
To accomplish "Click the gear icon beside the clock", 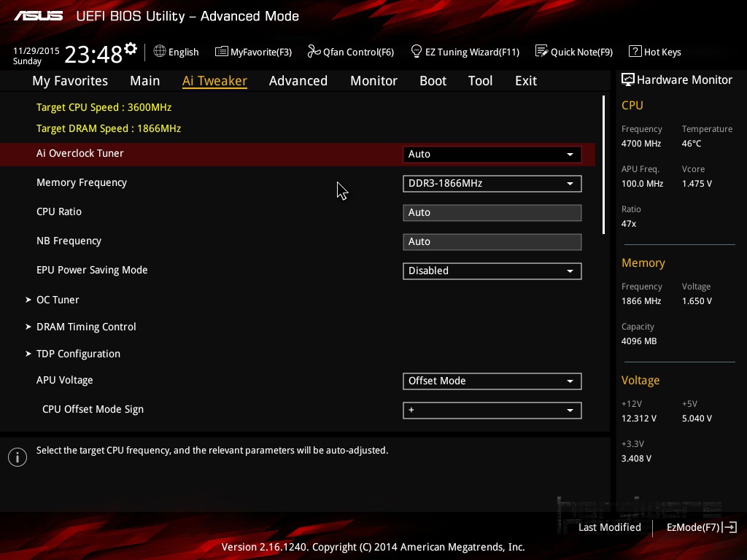I will point(131,49).
